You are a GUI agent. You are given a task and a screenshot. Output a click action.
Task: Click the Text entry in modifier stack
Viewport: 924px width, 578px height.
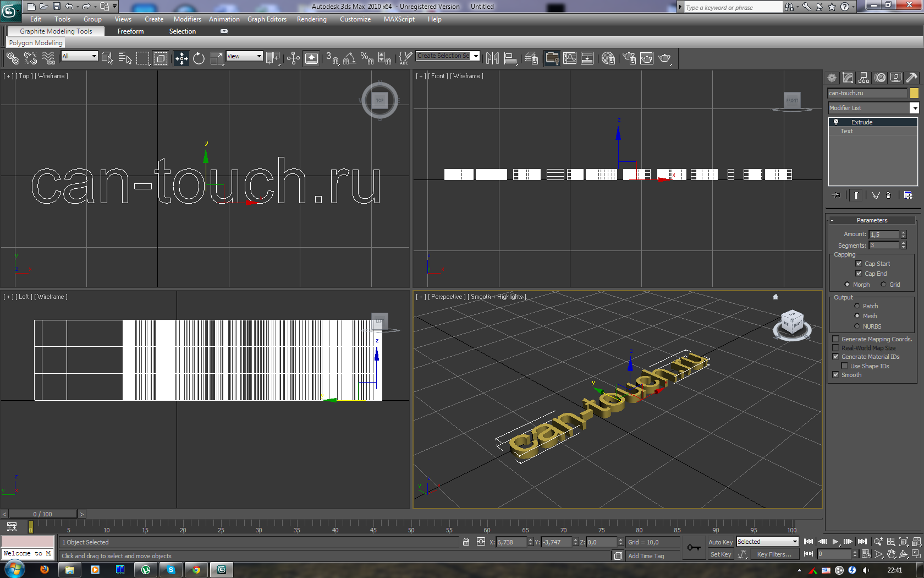click(846, 131)
